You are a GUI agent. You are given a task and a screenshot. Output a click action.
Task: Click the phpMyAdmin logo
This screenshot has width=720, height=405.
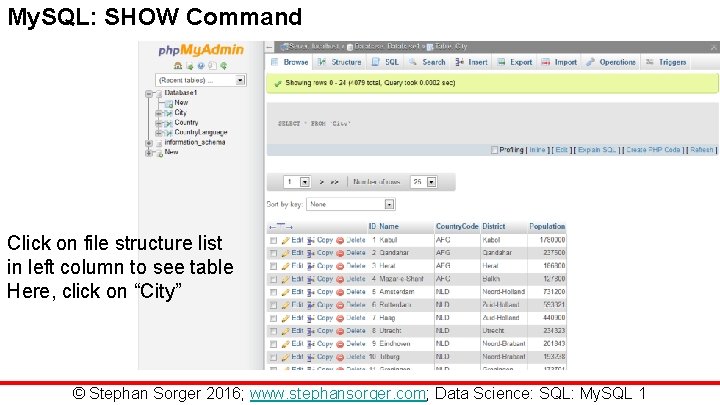201,50
